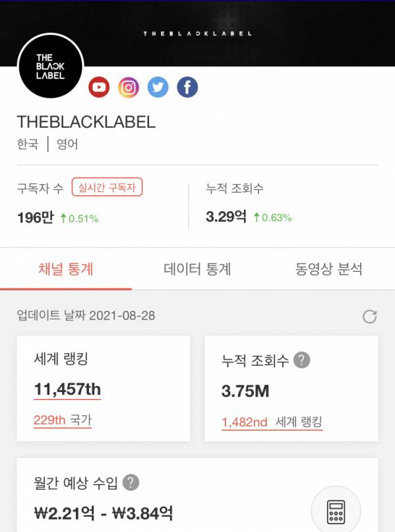Screen dimensions: 395x532
Task: Click the THEBLACKLABEL channel name heading
Action: coord(86,122)
